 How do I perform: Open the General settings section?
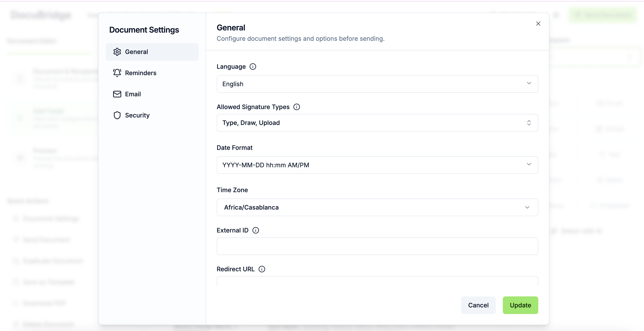pos(152,52)
